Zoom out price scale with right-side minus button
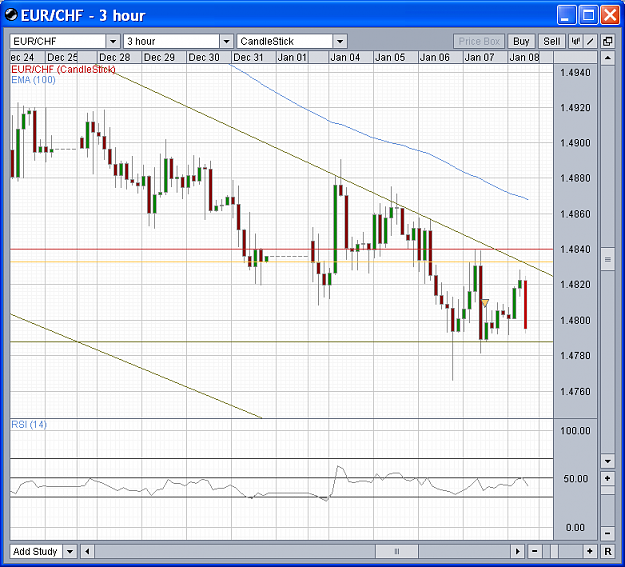 click(x=608, y=533)
